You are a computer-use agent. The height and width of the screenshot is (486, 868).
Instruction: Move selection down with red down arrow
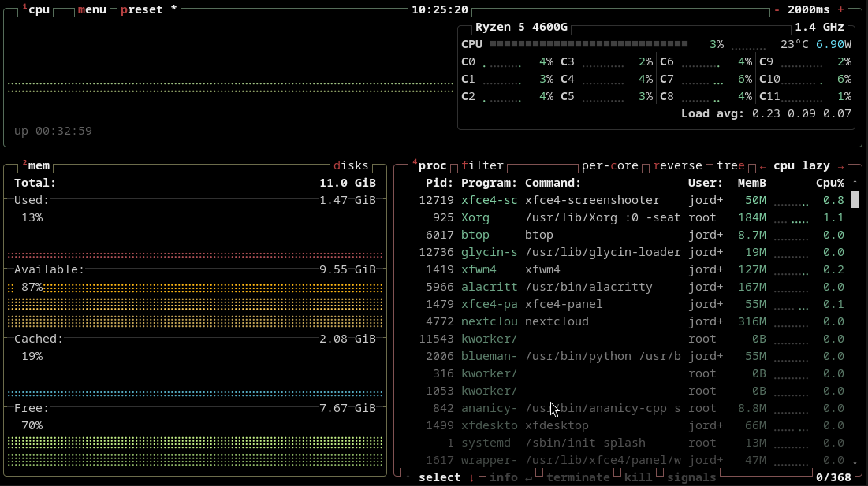(x=471, y=477)
